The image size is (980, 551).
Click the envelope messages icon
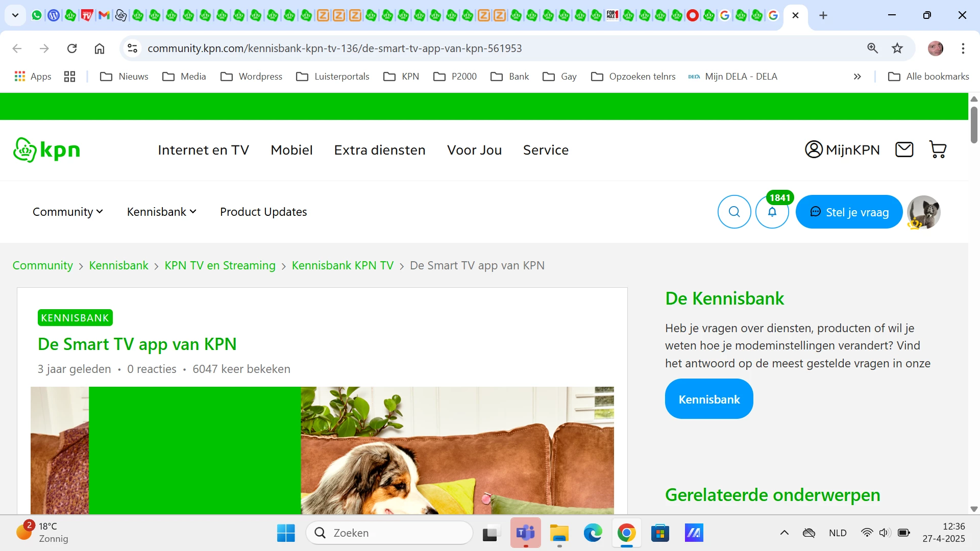pyautogui.click(x=904, y=149)
